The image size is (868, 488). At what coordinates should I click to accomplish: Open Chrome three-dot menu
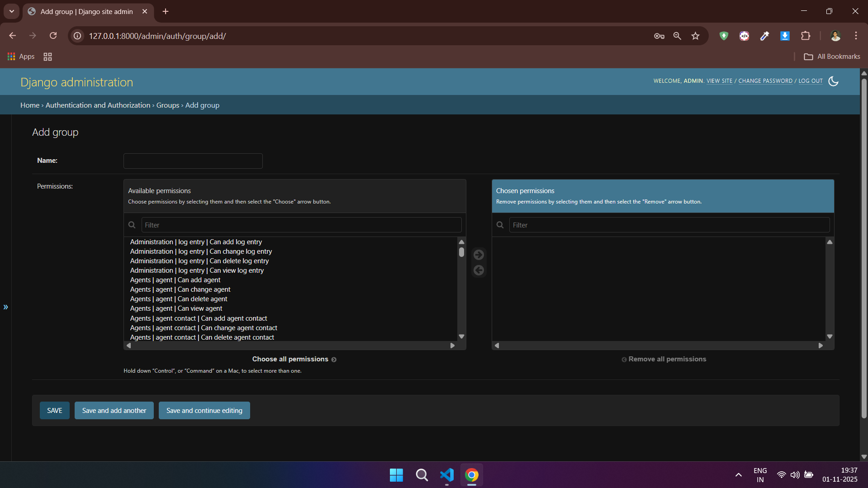(856, 36)
